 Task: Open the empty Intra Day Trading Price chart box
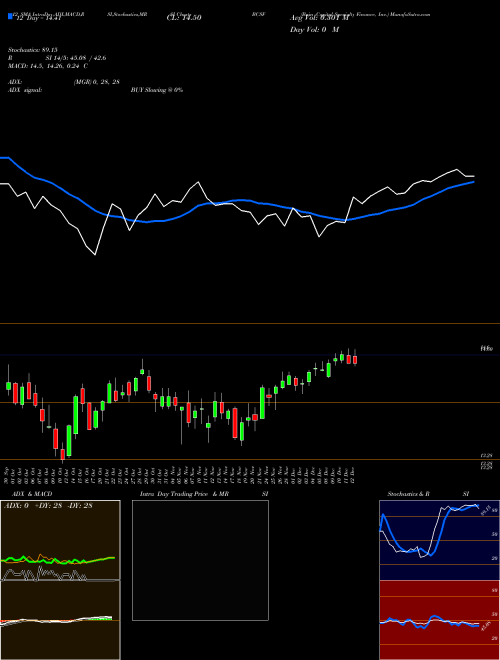pos(200,560)
